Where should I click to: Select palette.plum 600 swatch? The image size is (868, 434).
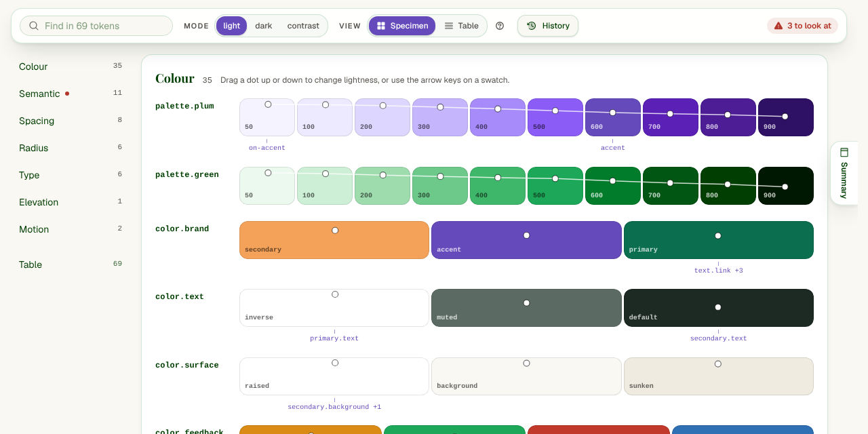[613, 117]
